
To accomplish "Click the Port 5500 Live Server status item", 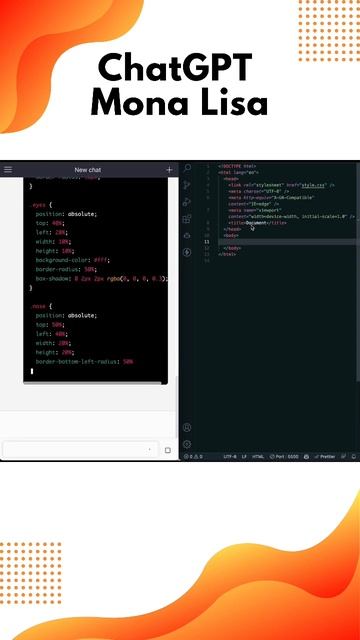I will (x=284, y=457).
